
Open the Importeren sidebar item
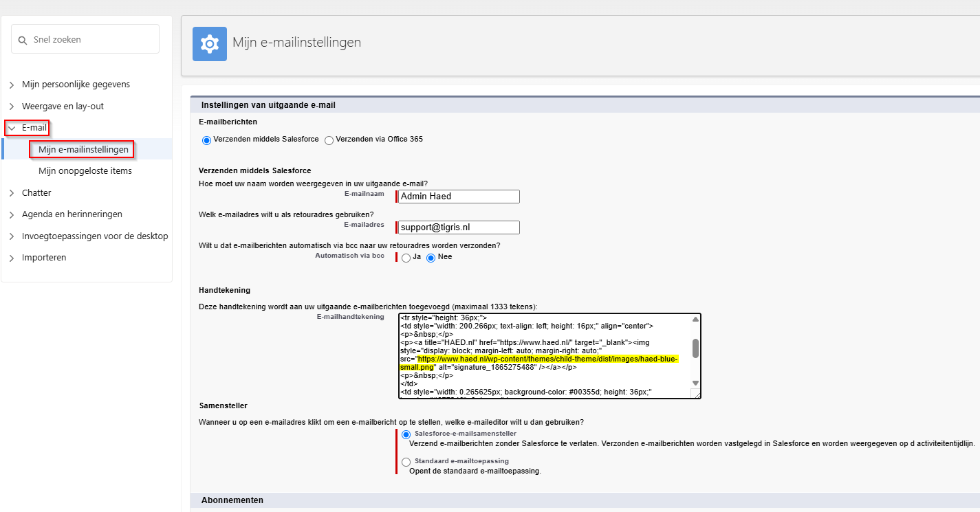[44, 257]
